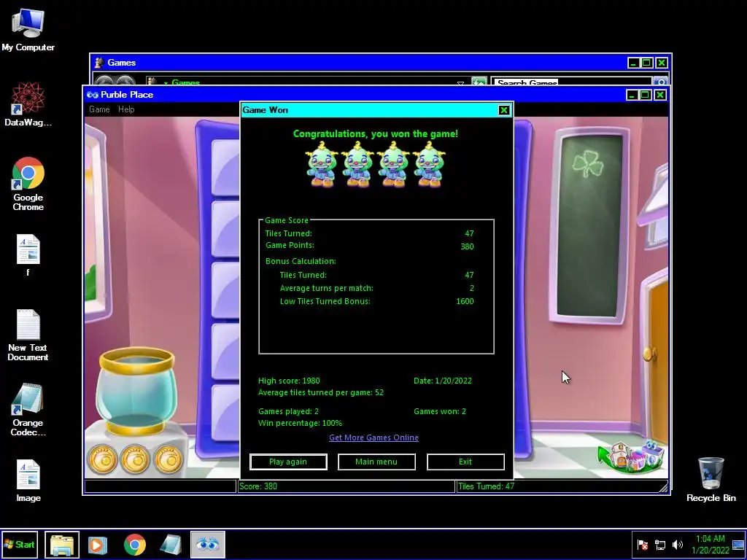This screenshot has width=747, height=560.
Task: Open the Orange Codec desktop shortcut
Action: point(28,410)
